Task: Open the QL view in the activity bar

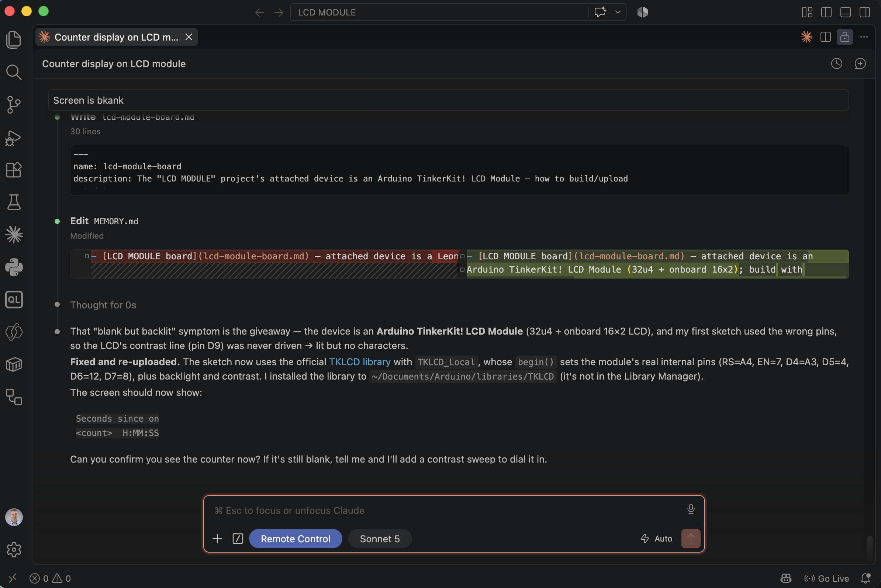Action: pos(14,300)
